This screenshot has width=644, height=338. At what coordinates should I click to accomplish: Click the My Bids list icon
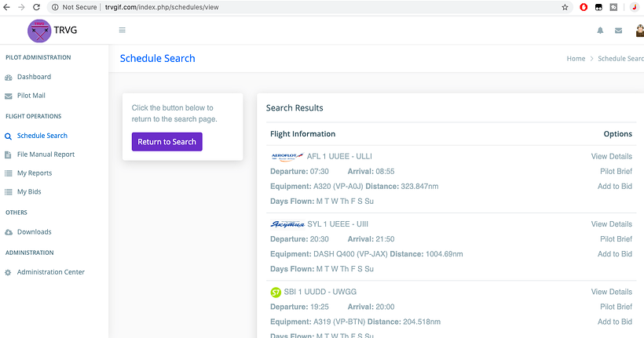click(8, 192)
